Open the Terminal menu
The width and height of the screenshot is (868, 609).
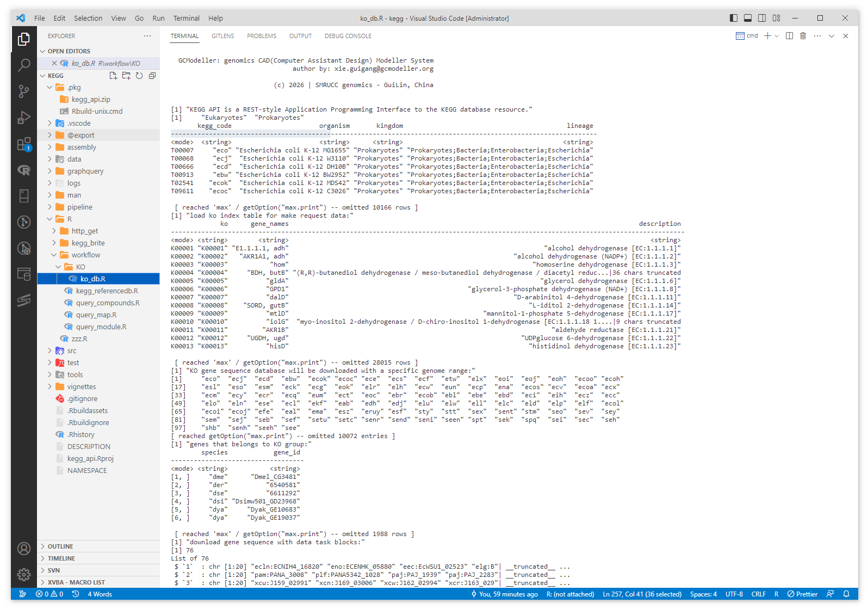tap(186, 18)
